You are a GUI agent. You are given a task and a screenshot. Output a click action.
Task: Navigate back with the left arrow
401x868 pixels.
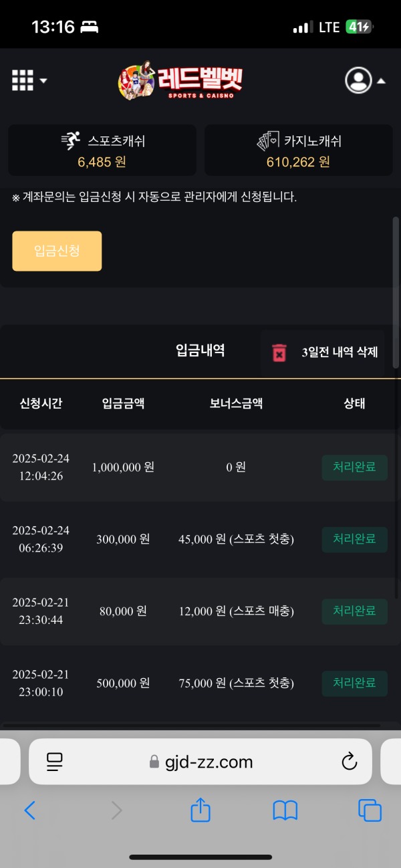pos(29,810)
